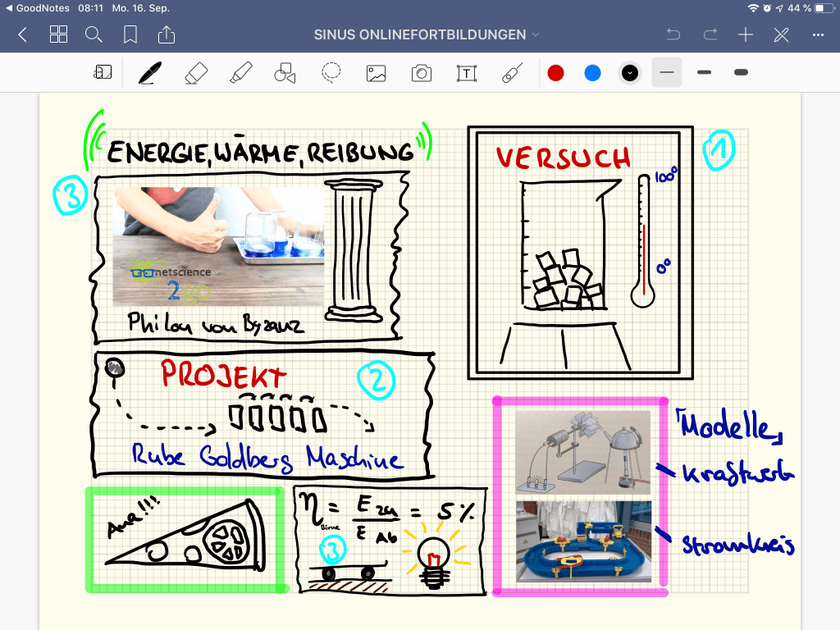This screenshot has width=840, height=630.
Task: Toggle the zoom window tool
Action: click(x=103, y=73)
